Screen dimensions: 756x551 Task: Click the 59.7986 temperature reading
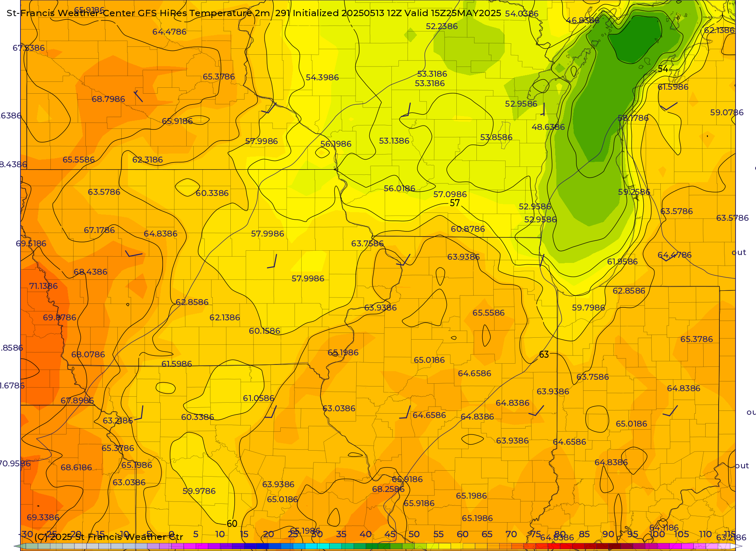point(588,308)
